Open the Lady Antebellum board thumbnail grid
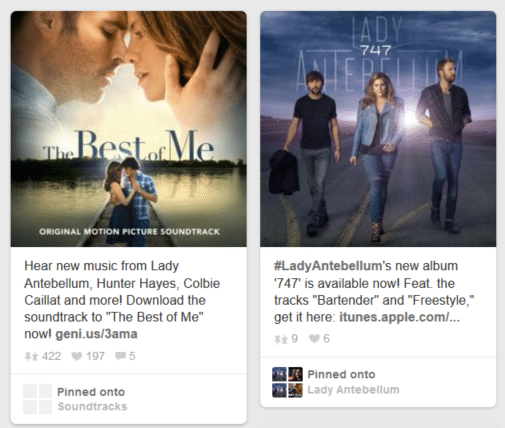The height and width of the screenshot is (428, 505). [287, 382]
